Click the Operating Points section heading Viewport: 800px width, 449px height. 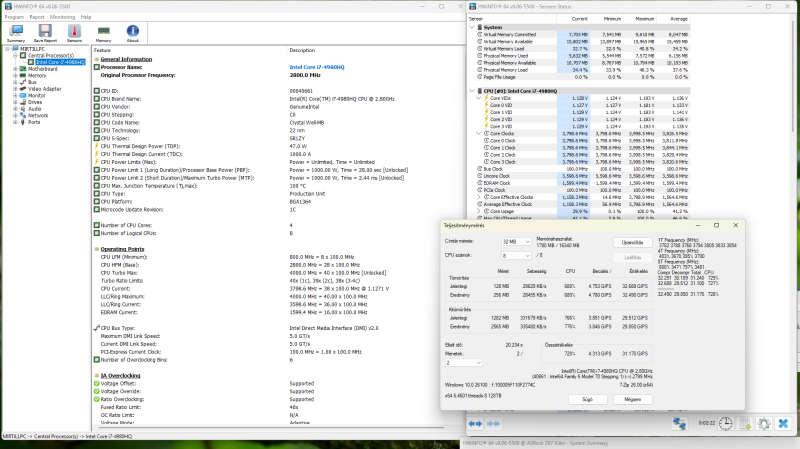tap(122, 249)
